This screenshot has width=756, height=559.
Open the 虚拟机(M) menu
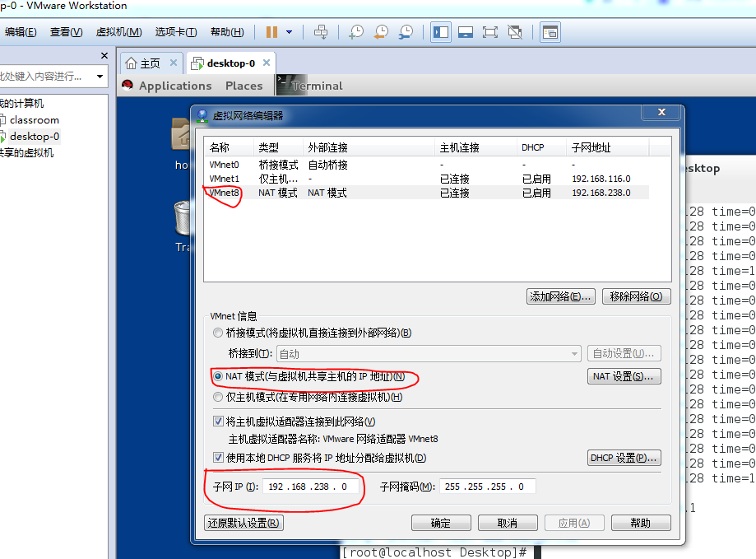point(119,32)
